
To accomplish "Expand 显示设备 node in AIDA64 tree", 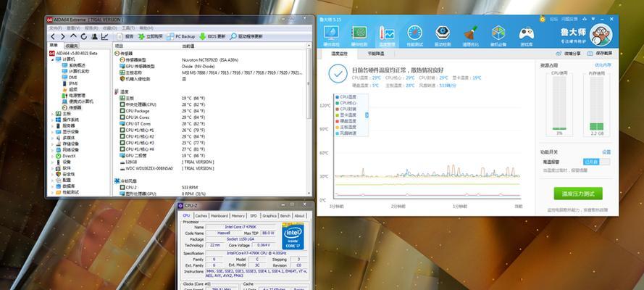I will tap(53, 132).
